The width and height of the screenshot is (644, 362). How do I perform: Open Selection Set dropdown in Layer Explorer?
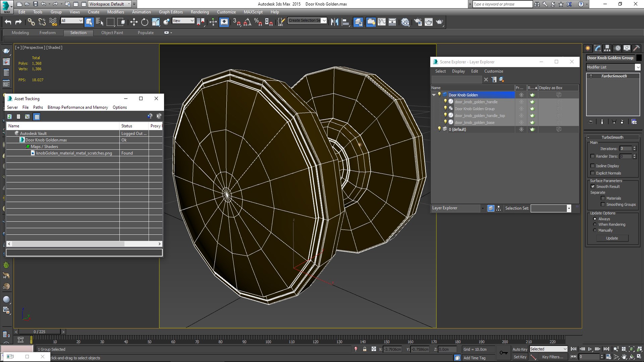[569, 208]
